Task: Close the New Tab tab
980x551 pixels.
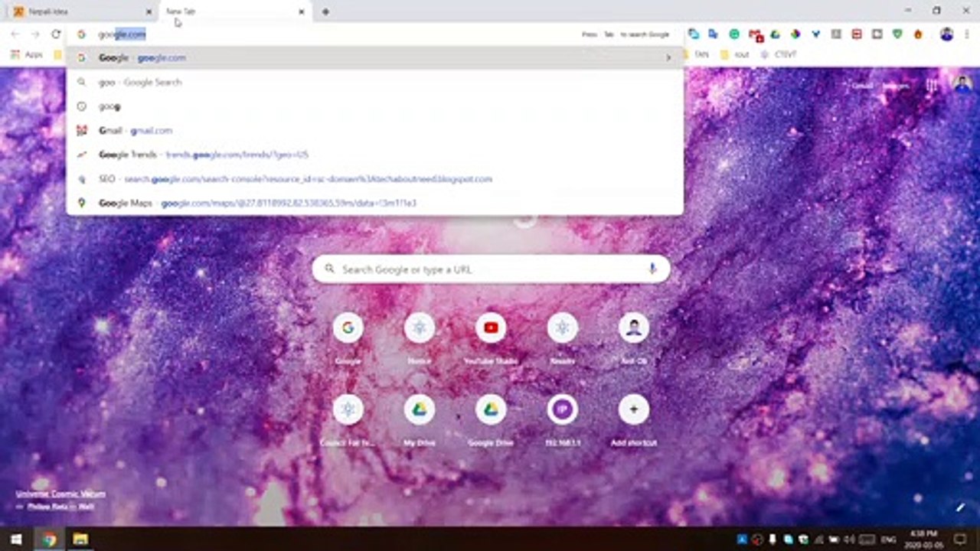Action: (x=302, y=11)
